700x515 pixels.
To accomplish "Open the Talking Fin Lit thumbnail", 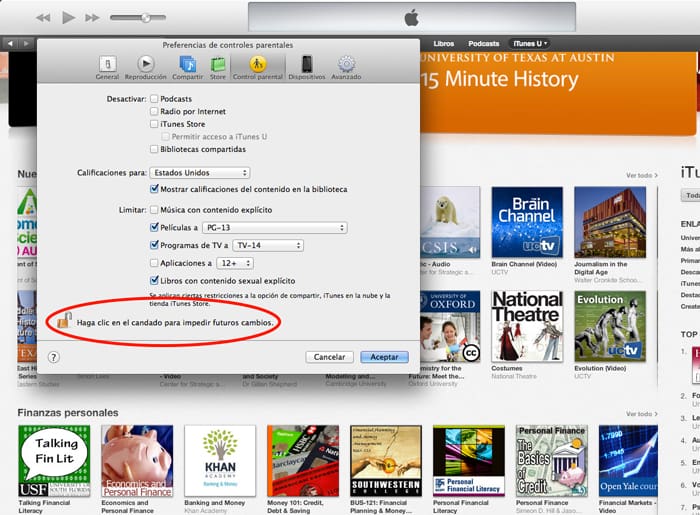I will pos(54,461).
